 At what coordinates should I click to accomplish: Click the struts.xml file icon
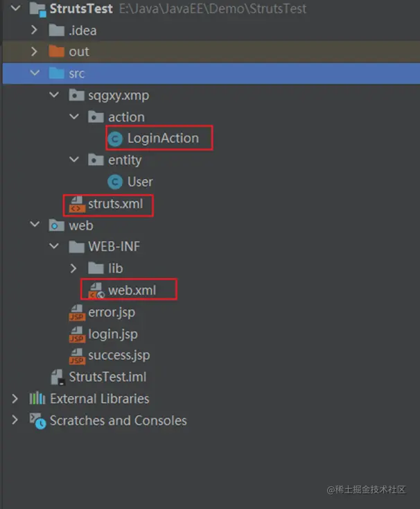(x=77, y=205)
